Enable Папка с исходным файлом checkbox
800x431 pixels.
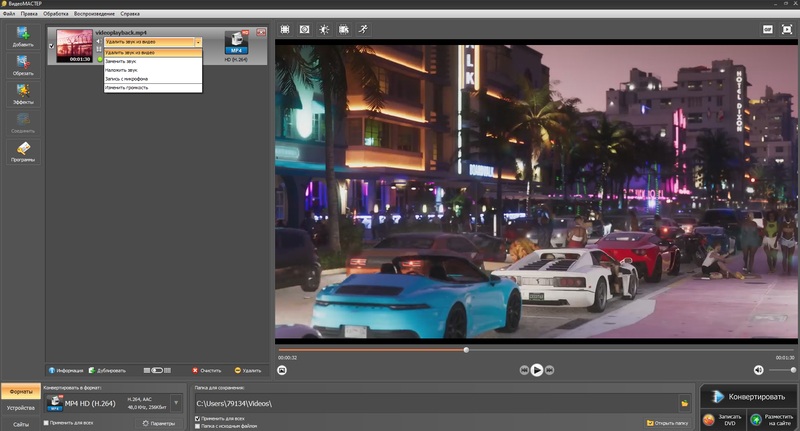197,426
